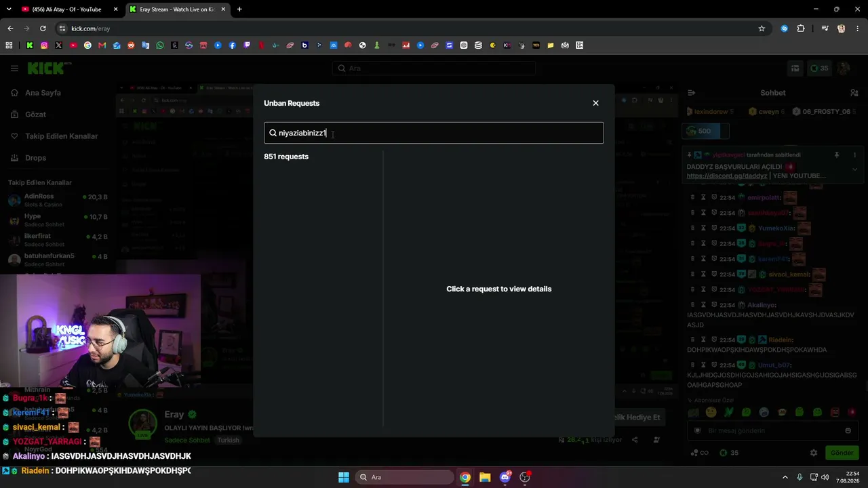Open the Chrome extensions puzzle icon
The height and width of the screenshot is (488, 868).
click(801, 28)
